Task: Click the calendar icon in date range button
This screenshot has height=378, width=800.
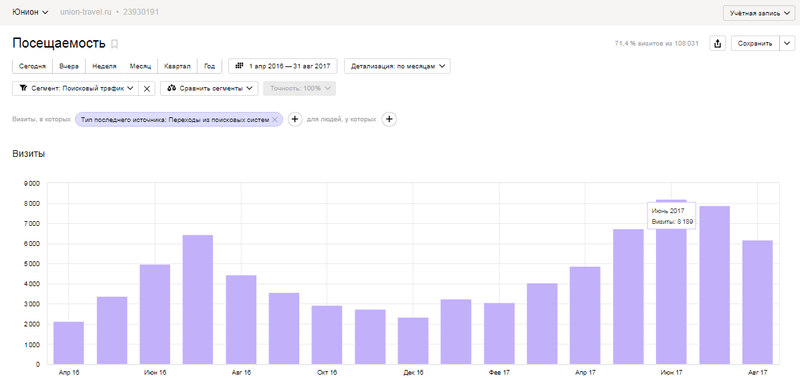Action: coord(239,66)
